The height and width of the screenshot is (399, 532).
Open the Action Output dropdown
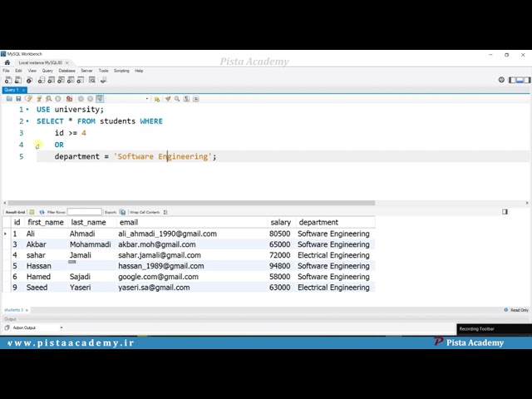coord(61,328)
